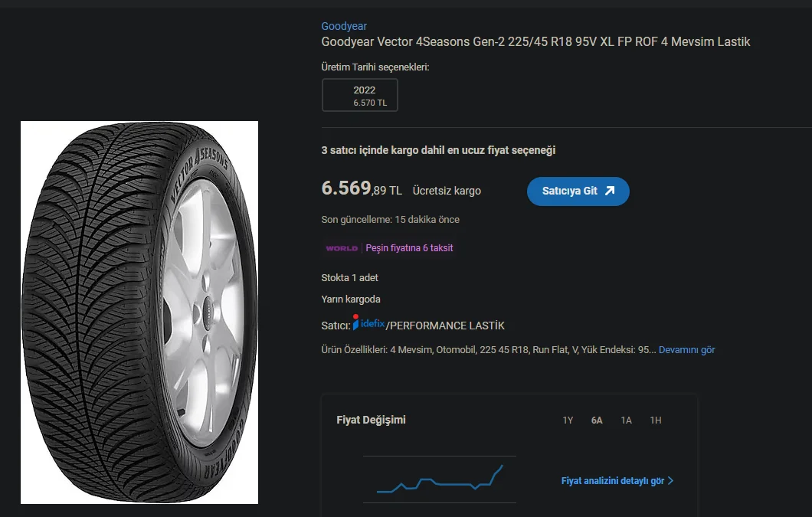The image size is (812, 517).
Task: Select the 6A price history tab
Action: click(x=597, y=420)
